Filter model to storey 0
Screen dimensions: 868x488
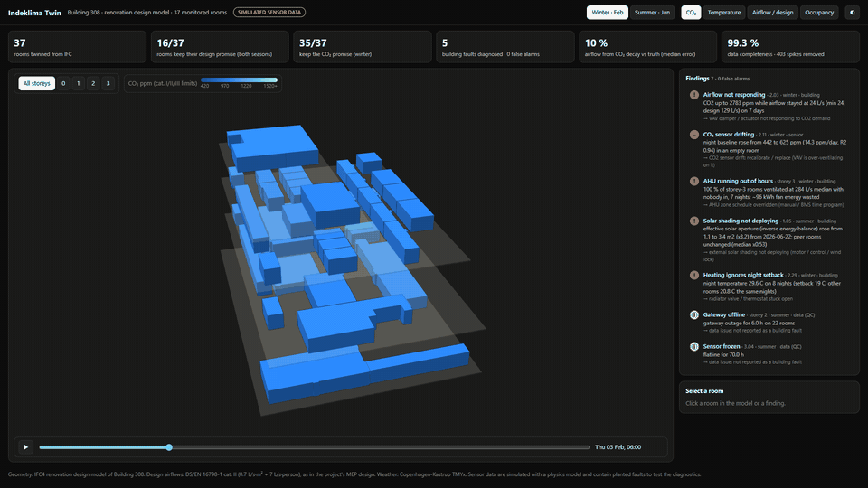point(63,83)
